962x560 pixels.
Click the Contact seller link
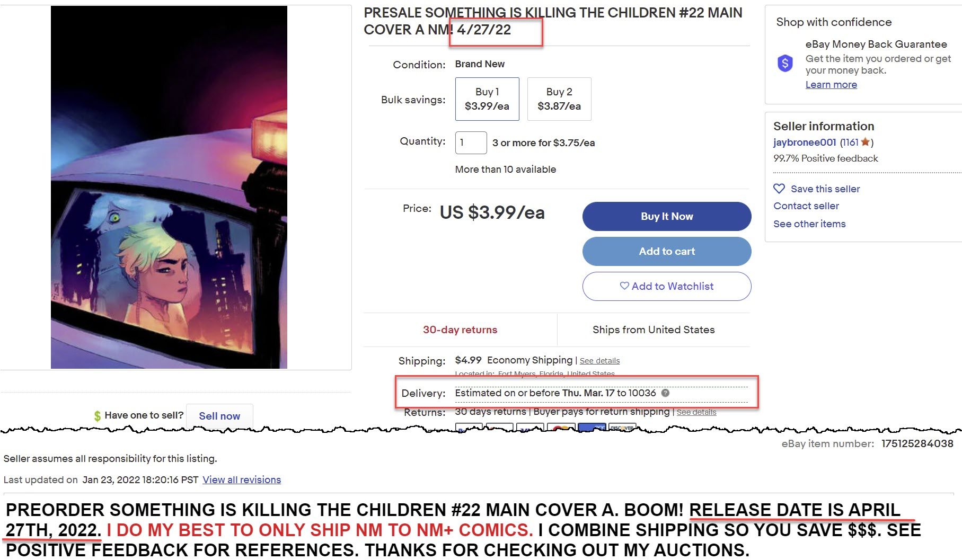[x=806, y=206]
